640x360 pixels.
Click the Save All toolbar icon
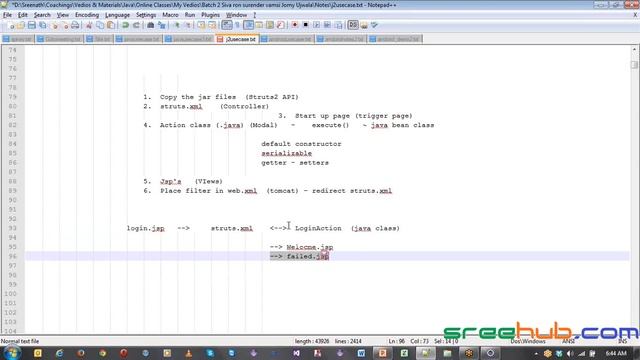[x=42, y=25]
